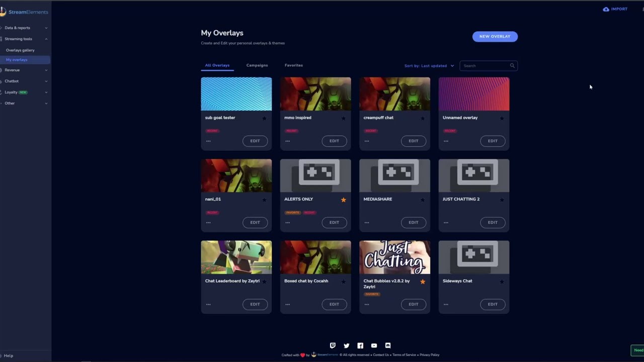The height and width of the screenshot is (362, 644).
Task: Switch to the All Overlays tab
Action: pos(217,65)
